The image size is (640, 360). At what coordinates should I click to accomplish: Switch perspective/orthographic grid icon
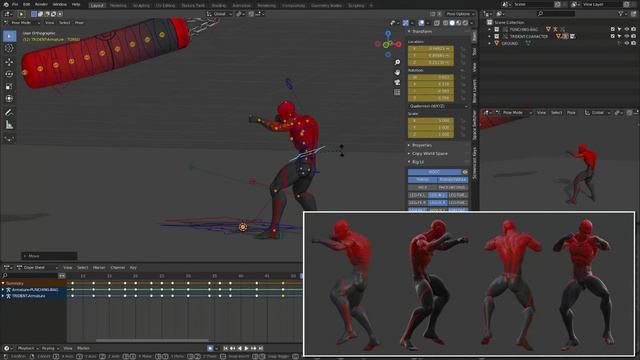tap(397, 93)
